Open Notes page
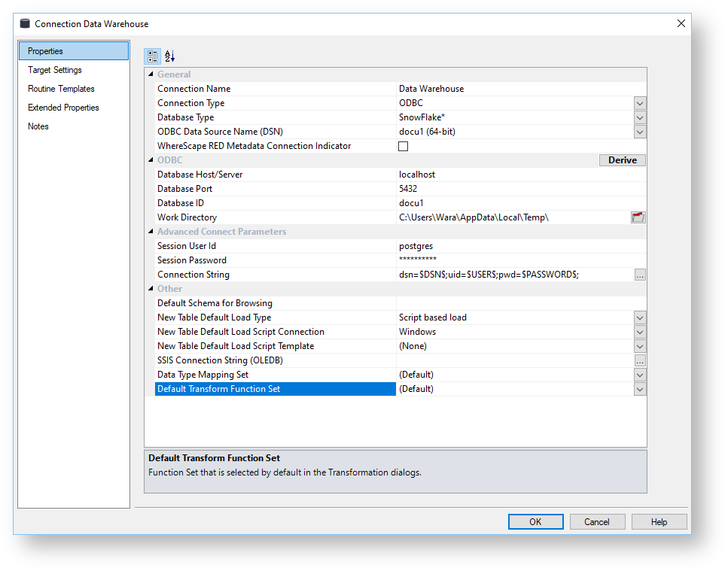 (x=38, y=126)
